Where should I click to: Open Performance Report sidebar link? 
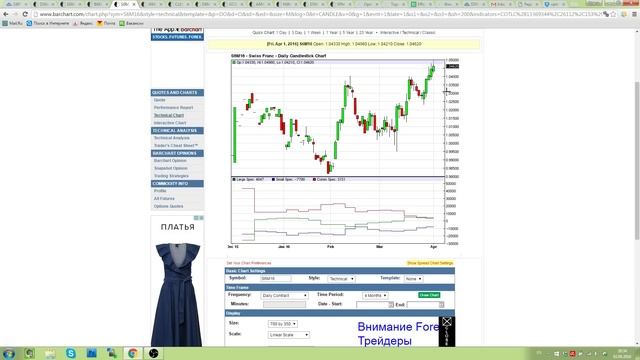(x=173, y=108)
